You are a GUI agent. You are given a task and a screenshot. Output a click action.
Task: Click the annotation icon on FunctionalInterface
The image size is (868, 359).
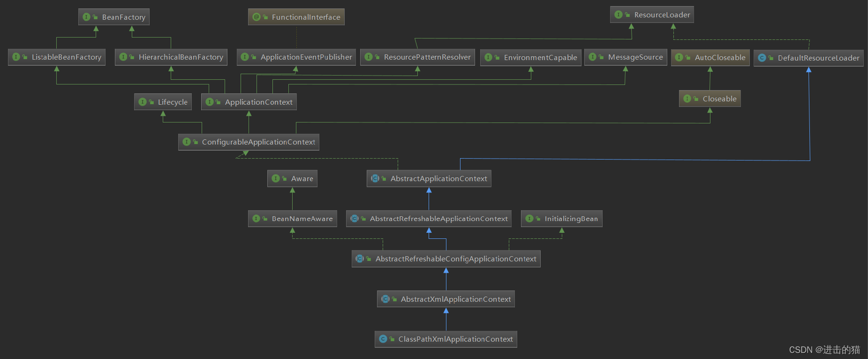256,17
